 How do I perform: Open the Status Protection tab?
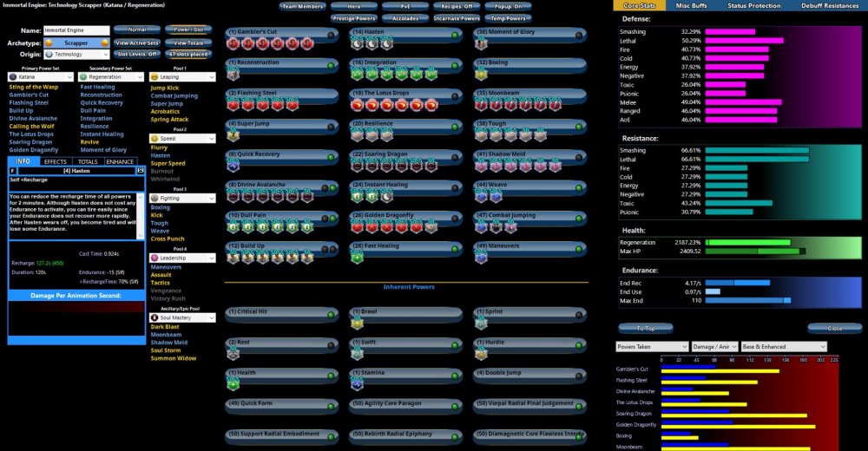point(754,6)
